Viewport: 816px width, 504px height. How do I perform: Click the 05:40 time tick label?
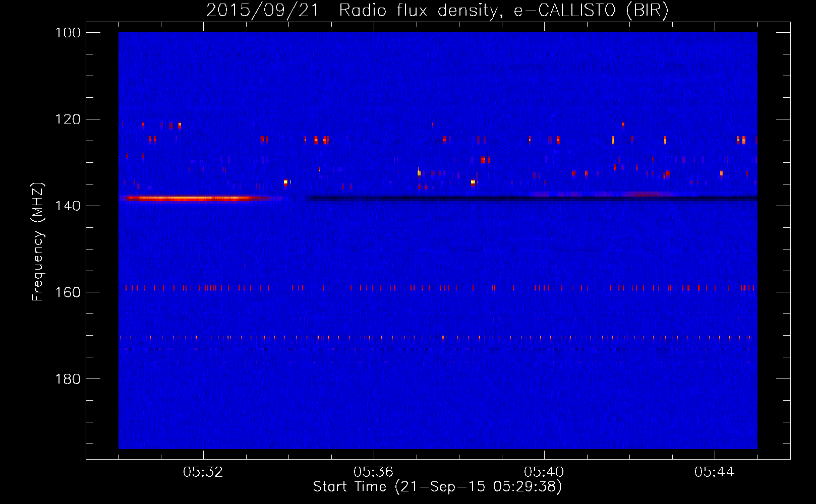pos(544,472)
